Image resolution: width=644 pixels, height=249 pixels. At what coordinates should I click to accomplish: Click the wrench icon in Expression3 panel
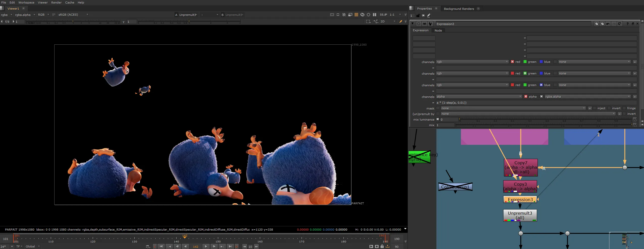[430, 24]
